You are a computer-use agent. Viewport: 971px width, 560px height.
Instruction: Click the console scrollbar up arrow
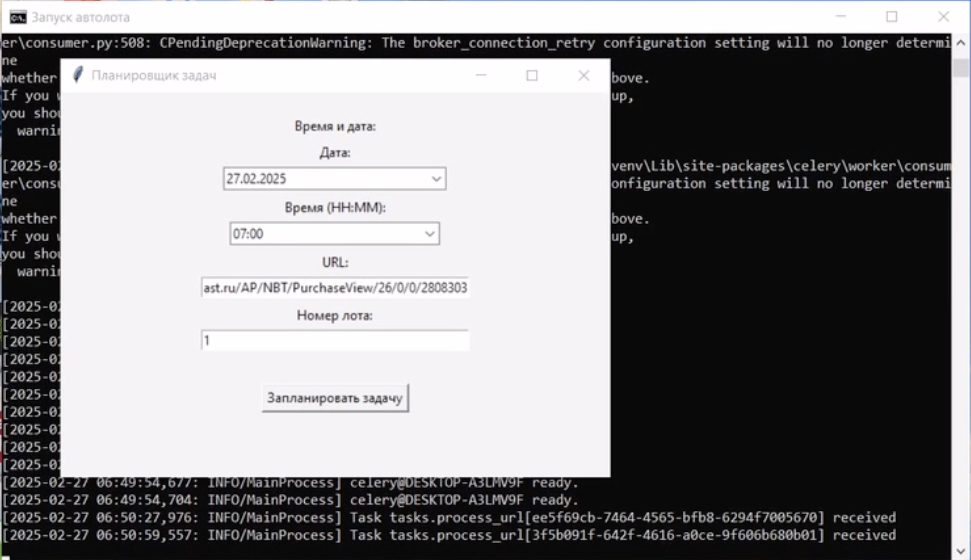[961, 43]
